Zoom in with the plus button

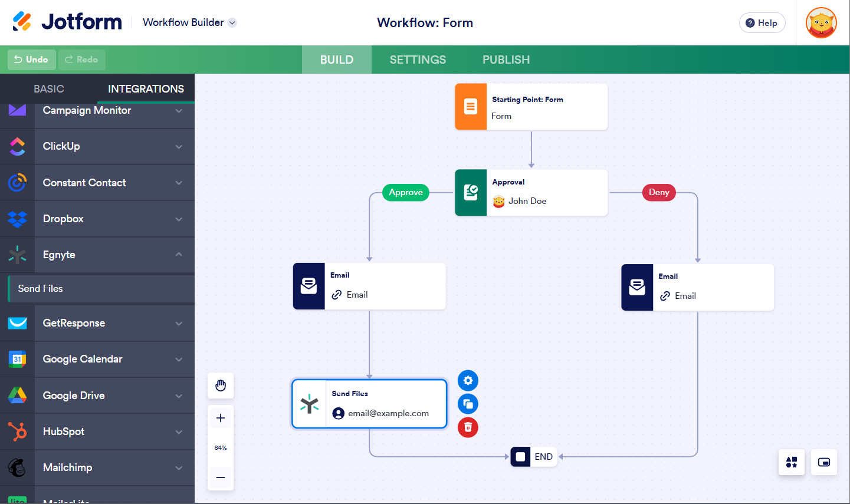(x=221, y=418)
